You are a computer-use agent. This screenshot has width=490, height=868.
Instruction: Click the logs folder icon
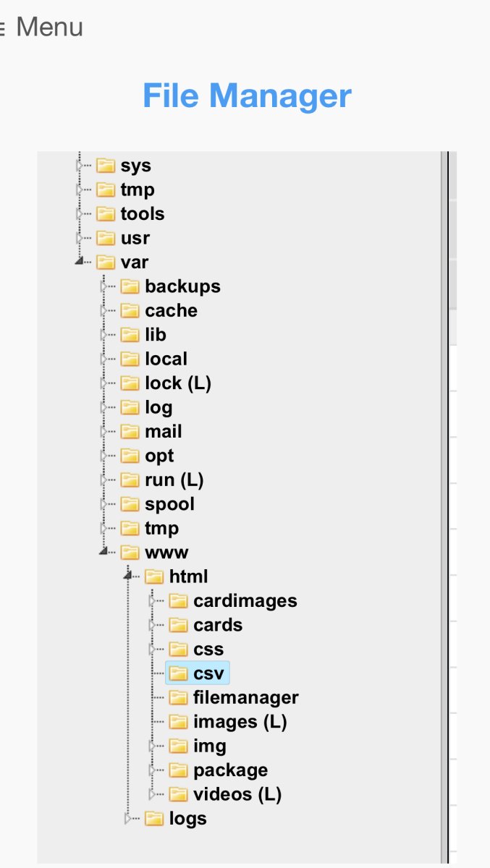pos(154,819)
